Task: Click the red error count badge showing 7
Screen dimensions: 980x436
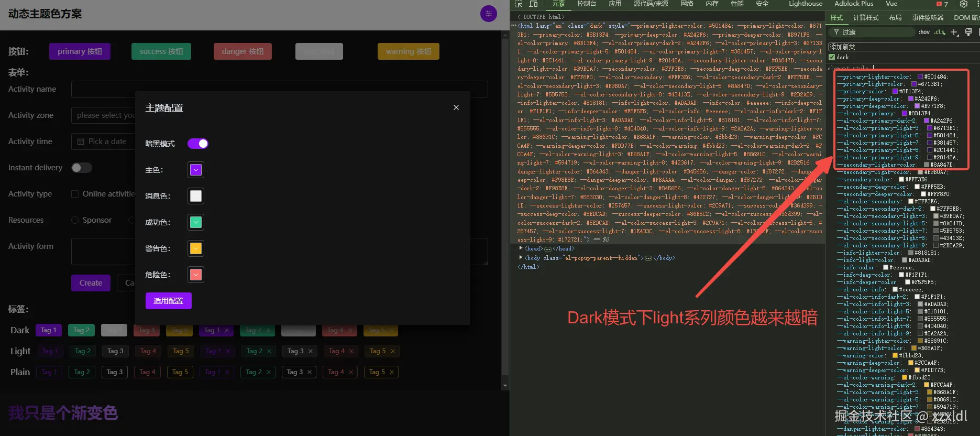Action: (x=942, y=4)
